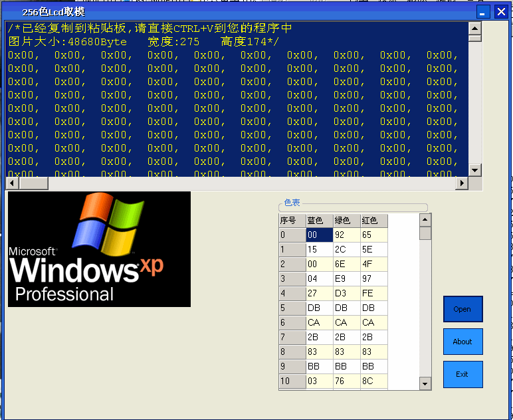The height and width of the screenshot is (420, 513).
Task: Select red value 65 in row 0
Action: [x=374, y=235]
